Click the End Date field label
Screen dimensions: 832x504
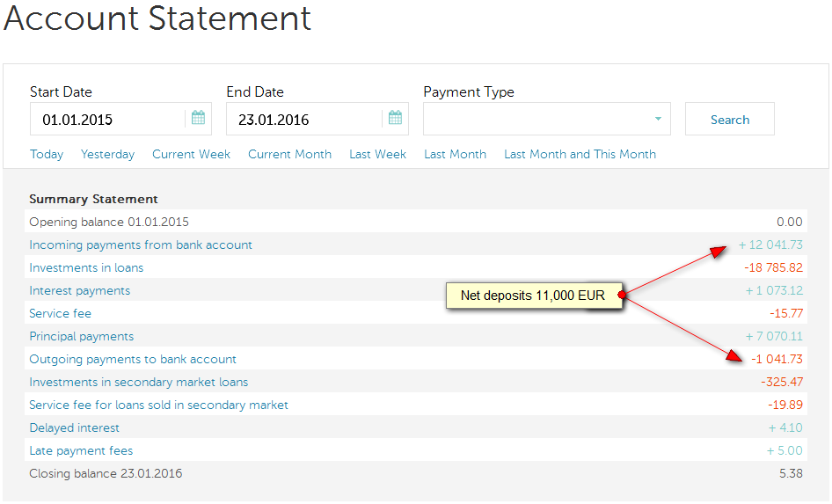tap(255, 91)
